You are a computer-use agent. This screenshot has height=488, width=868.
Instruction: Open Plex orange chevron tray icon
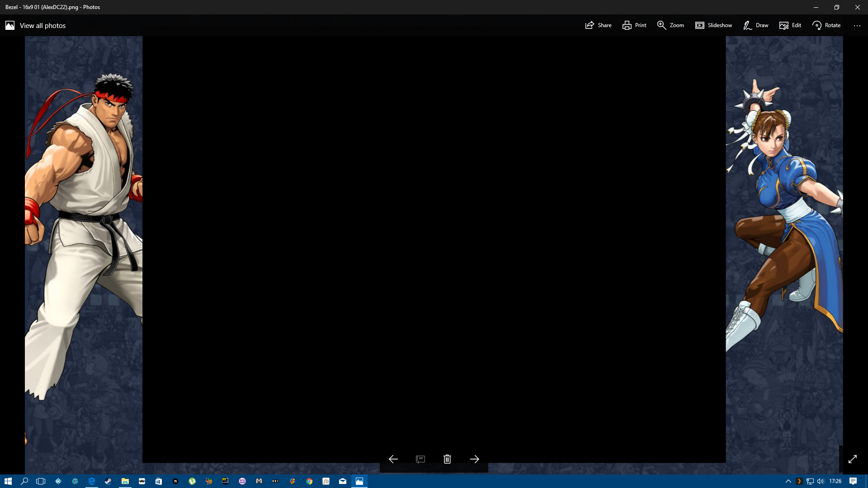click(x=799, y=481)
